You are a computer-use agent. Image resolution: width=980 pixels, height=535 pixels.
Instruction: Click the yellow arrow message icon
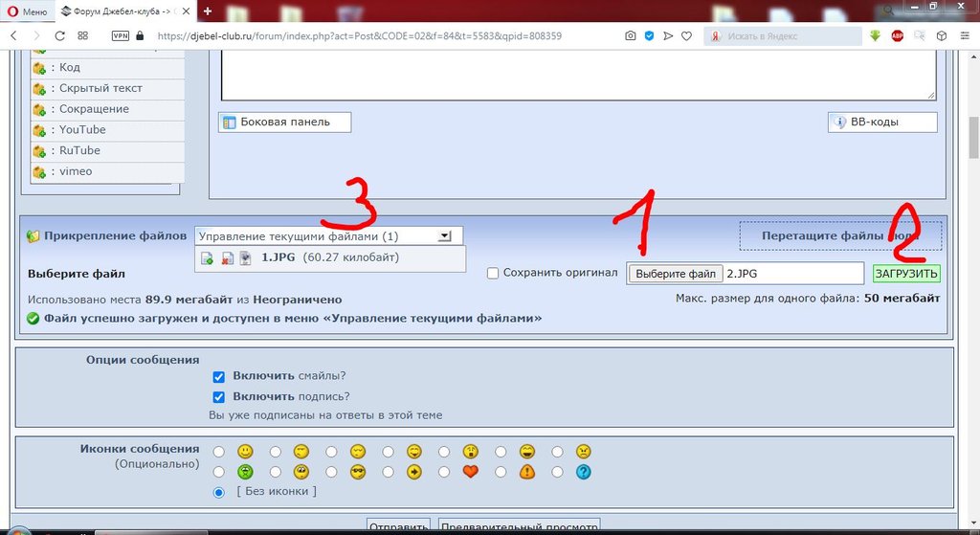click(x=413, y=472)
